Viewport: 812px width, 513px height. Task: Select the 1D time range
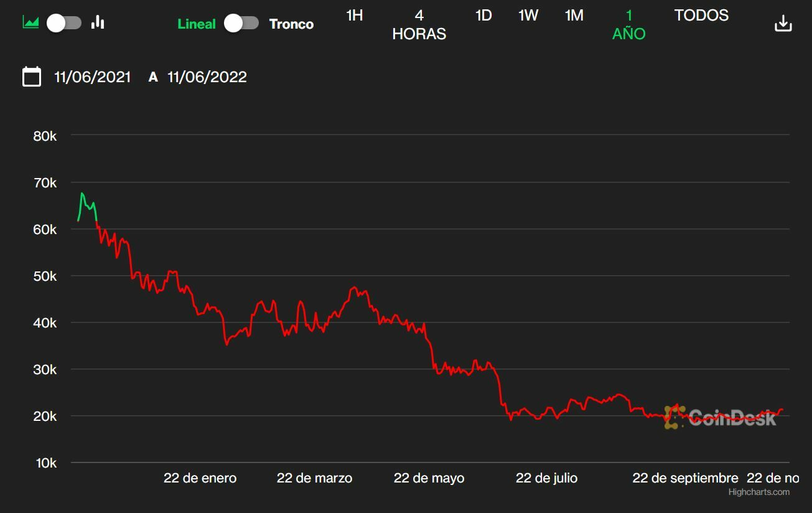point(483,16)
